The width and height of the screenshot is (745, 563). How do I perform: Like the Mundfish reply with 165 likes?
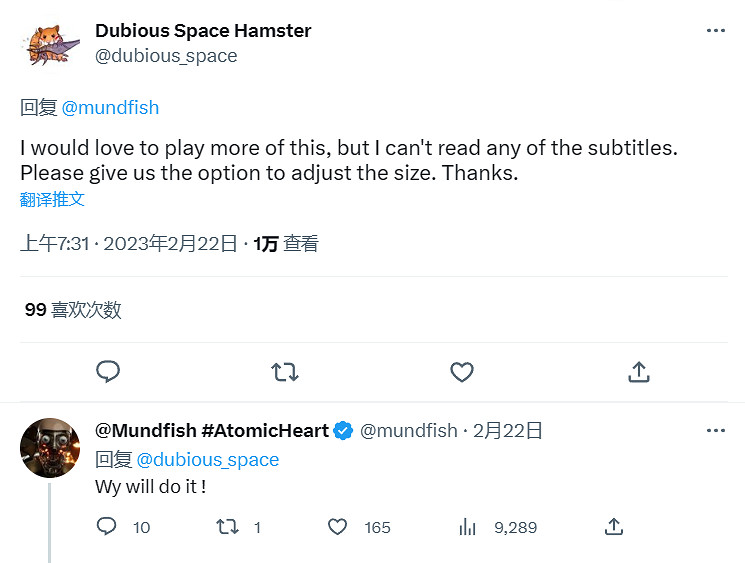(x=338, y=526)
